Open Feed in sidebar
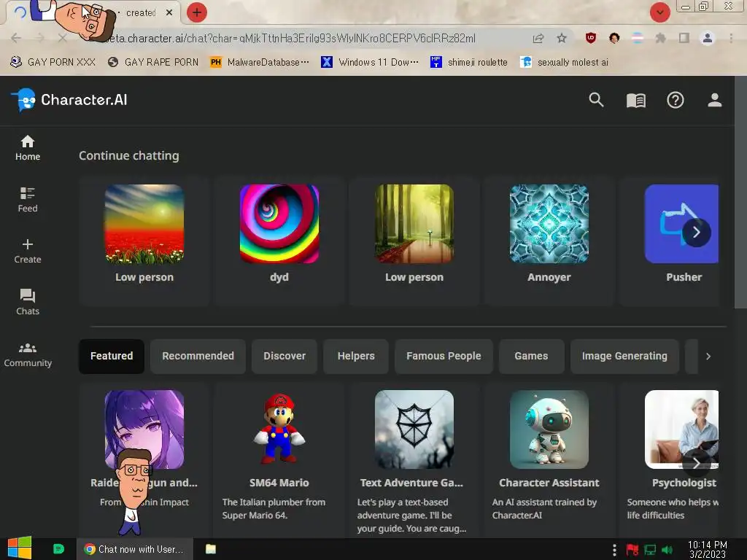This screenshot has width=747, height=560. [28, 200]
